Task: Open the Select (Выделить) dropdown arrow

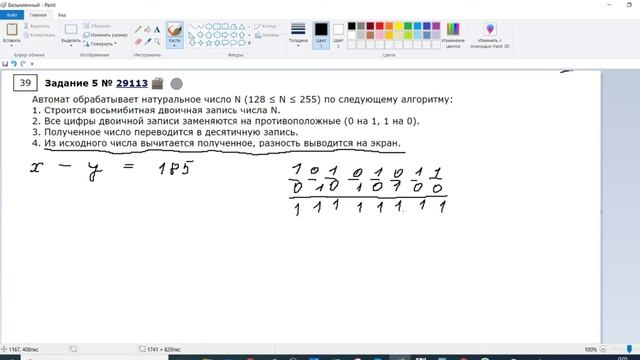Action: [x=71, y=45]
